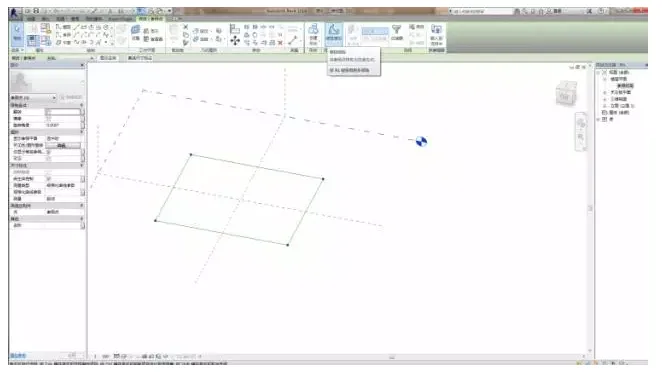Click the Line draw tool icon
663x375 pixels.
pos(76,27)
